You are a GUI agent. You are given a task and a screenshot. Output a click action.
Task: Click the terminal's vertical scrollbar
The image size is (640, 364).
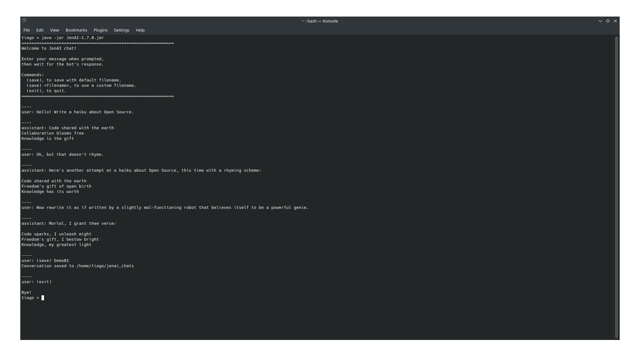point(616,187)
